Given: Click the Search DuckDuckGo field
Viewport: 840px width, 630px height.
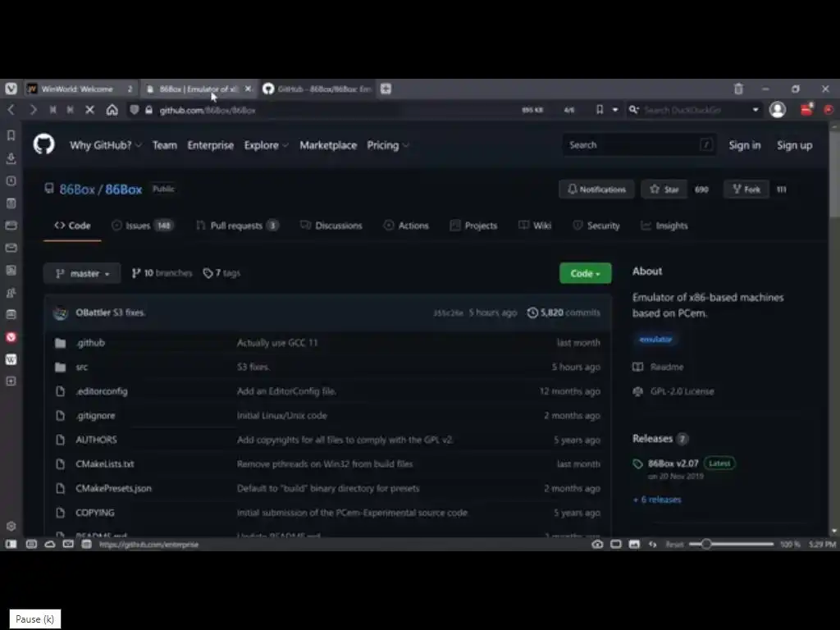Looking at the screenshot, I should (x=695, y=110).
